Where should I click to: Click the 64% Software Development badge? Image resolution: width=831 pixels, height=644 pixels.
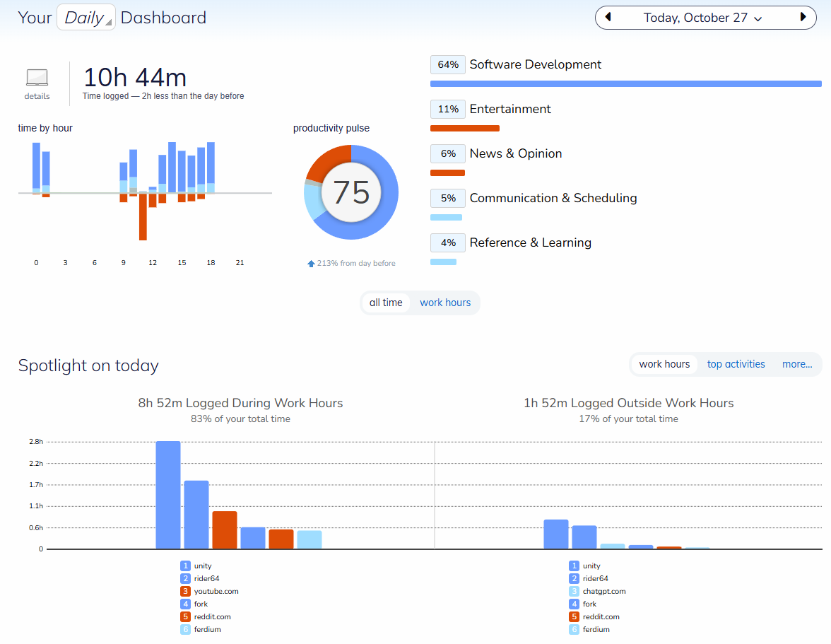pos(448,65)
